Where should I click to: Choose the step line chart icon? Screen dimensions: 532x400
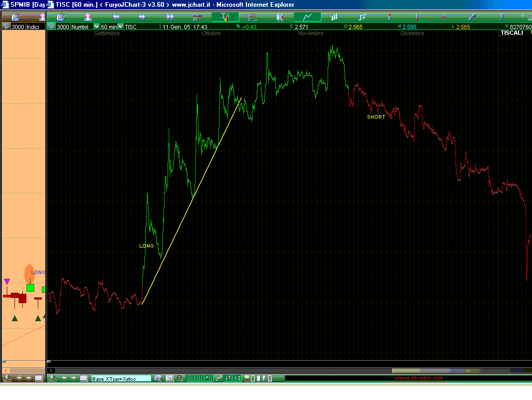pos(362,17)
